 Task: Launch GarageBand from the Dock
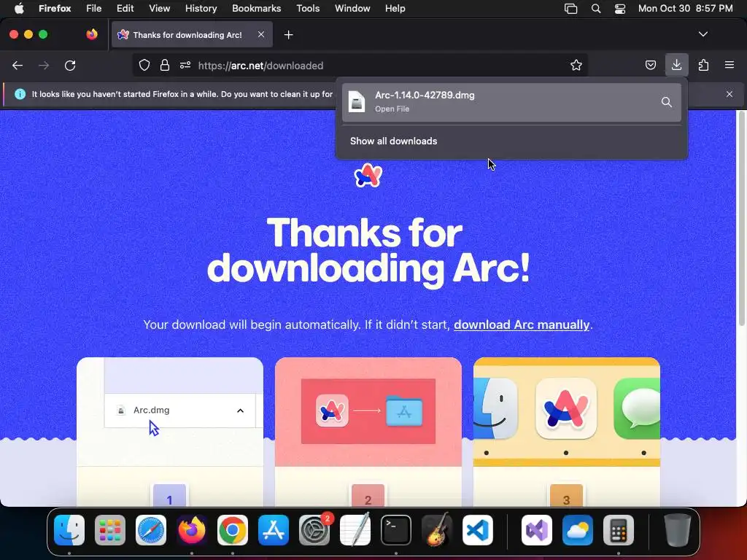click(437, 529)
